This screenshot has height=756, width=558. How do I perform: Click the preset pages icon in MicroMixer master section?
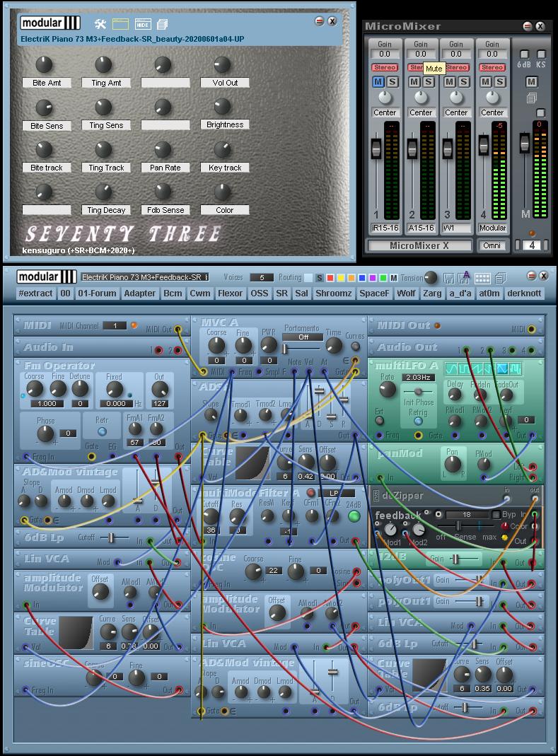[x=532, y=98]
